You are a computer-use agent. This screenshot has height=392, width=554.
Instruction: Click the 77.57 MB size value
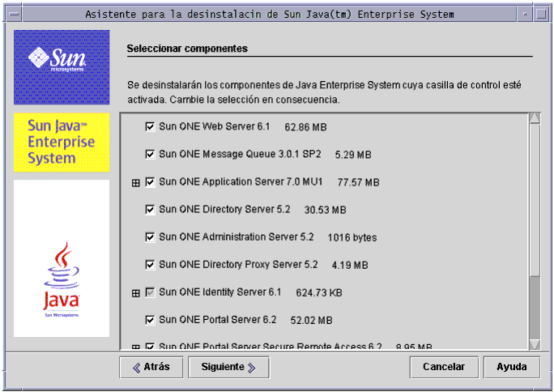(358, 182)
